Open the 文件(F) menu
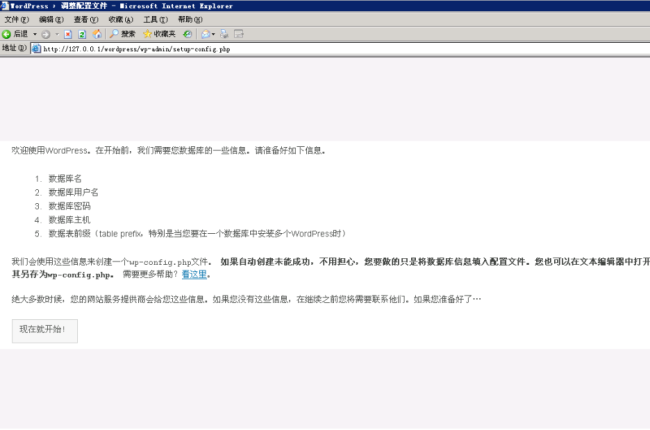This screenshot has height=430, width=650. click(17, 19)
